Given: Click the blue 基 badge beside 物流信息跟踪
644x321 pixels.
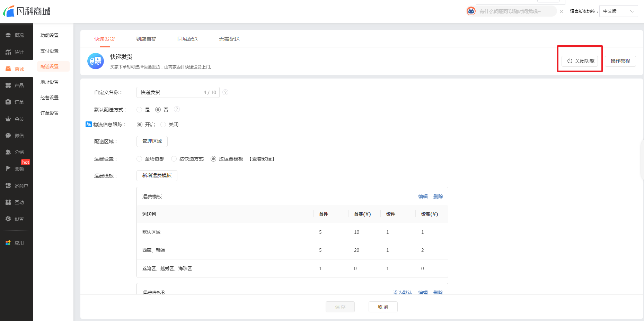Looking at the screenshot, I should [88, 125].
